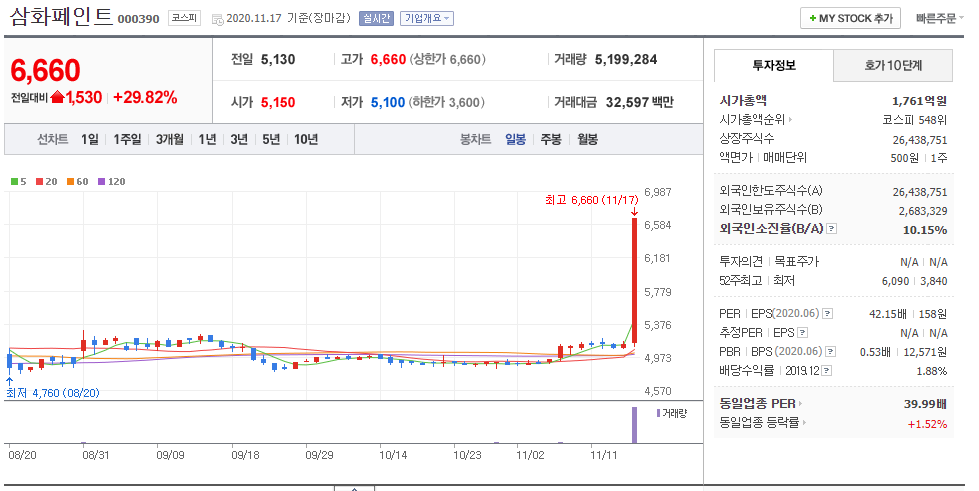
Task: Click the 코스피 market badge
Action: click(x=184, y=18)
